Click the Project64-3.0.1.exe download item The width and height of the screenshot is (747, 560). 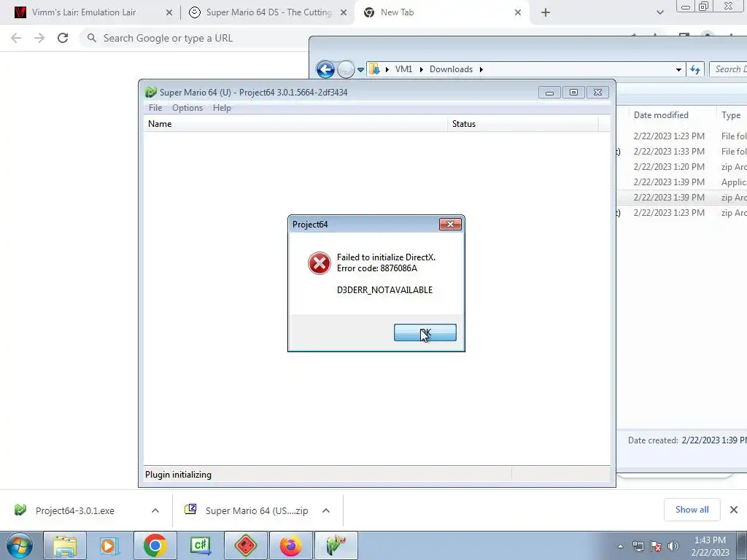tap(75, 510)
